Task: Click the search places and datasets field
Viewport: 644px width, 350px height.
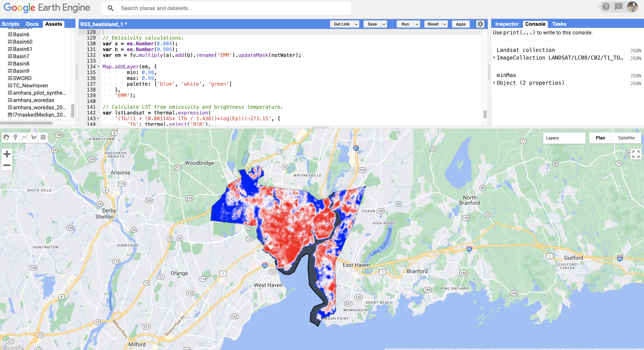Action: [x=225, y=8]
